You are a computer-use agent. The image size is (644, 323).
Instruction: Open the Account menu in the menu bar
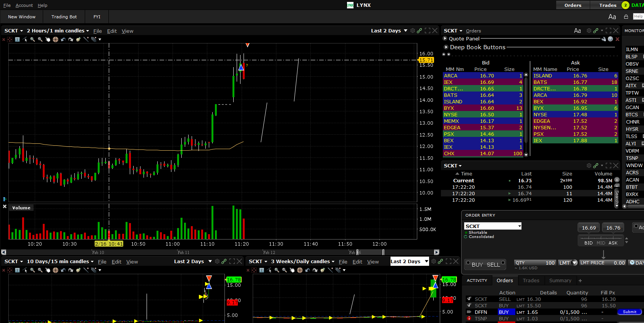tap(24, 5)
